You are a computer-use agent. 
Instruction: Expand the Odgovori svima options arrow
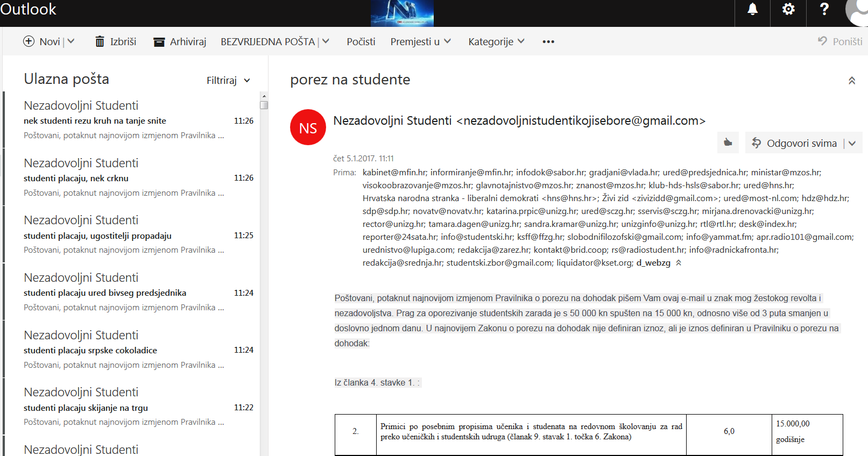852,143
